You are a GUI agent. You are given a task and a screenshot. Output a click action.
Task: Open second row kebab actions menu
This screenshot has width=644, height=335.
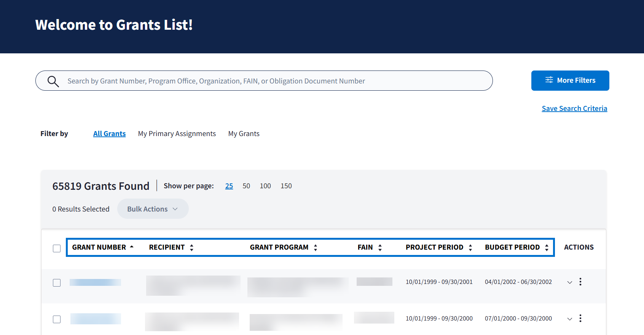tap(580, 318)
